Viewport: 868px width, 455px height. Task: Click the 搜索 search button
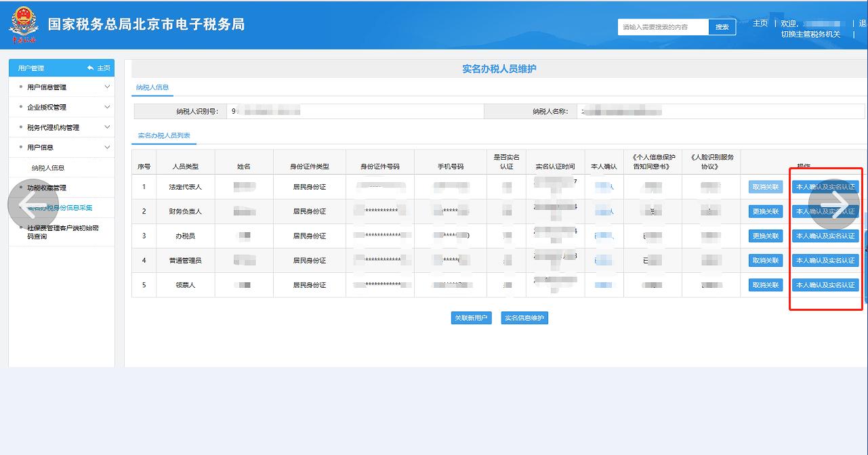pos(720,26)
